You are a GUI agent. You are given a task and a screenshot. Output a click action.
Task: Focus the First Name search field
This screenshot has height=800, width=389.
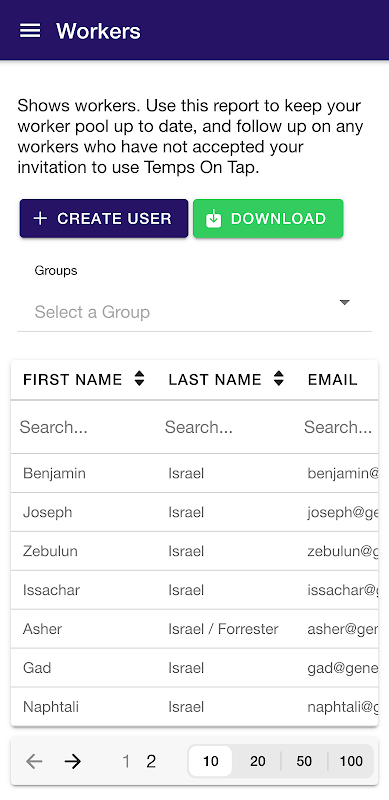[x=82, y=427]
